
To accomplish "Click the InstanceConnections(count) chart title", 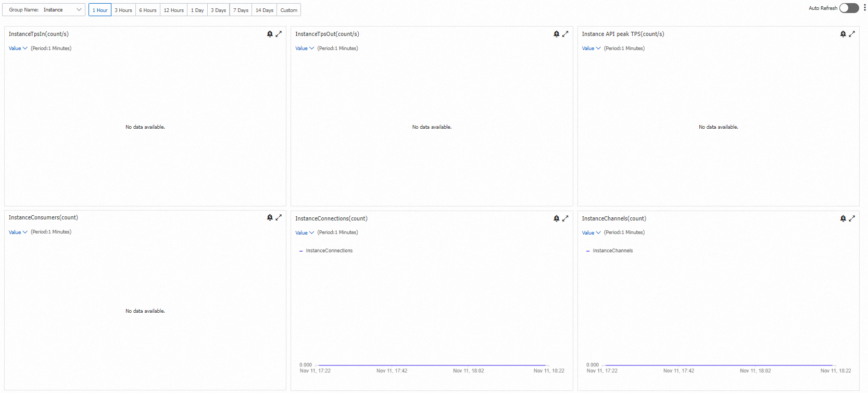I will click(x=331, y=218).
